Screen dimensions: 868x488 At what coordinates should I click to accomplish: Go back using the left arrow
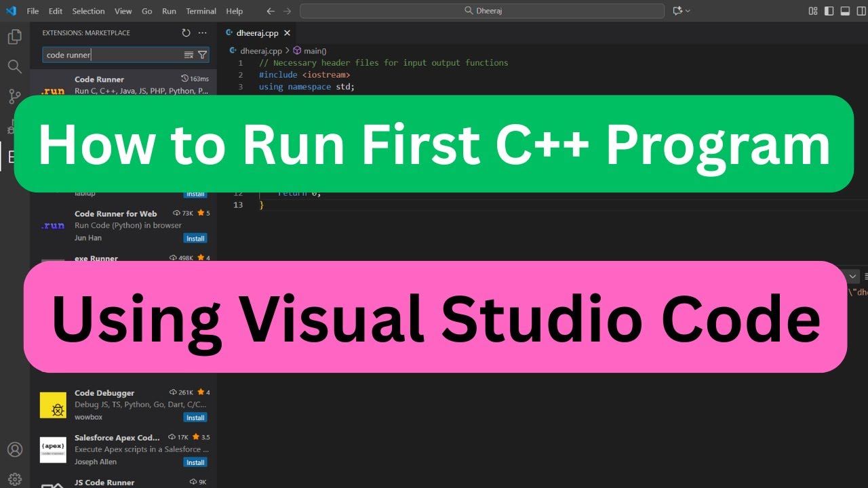(x=271, y=11)
